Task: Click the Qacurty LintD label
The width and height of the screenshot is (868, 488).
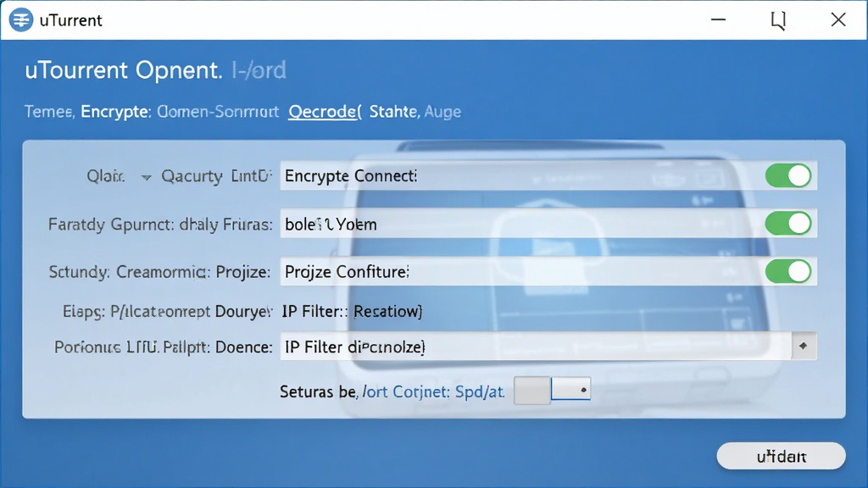Action: (216, 176)
